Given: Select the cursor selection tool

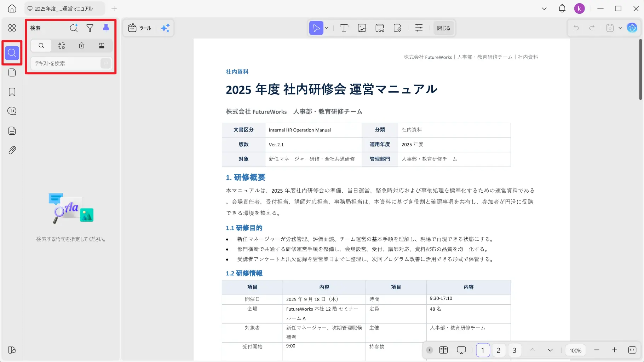Looking at the screenshot, I should [x=316, y=28].
